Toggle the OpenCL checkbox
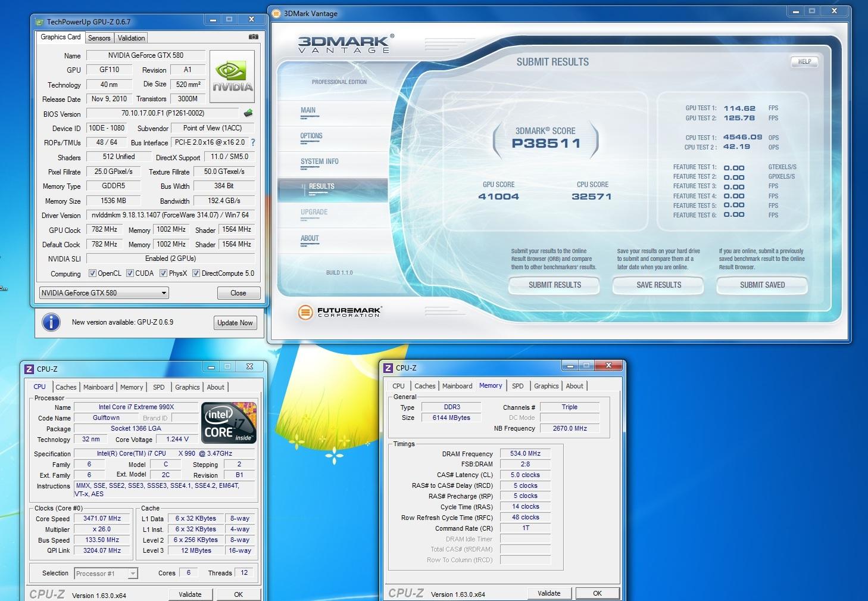 click(92, 273)
